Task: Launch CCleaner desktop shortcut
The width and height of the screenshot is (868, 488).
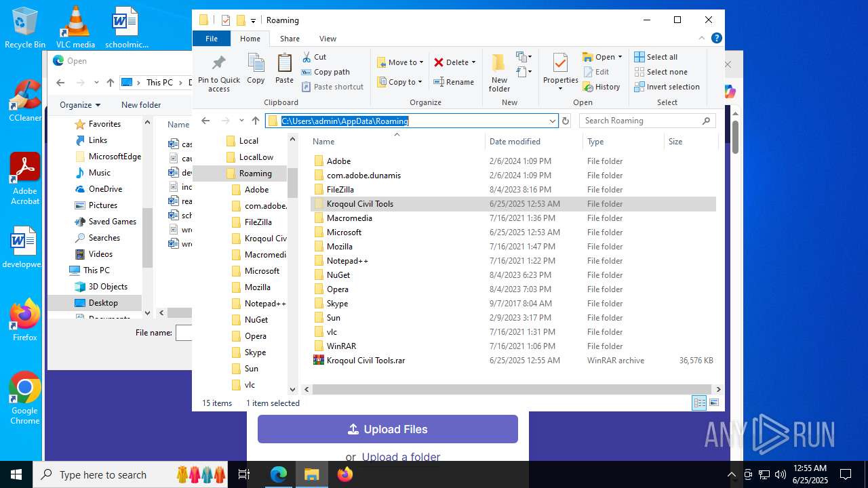Action: (25, 101)
